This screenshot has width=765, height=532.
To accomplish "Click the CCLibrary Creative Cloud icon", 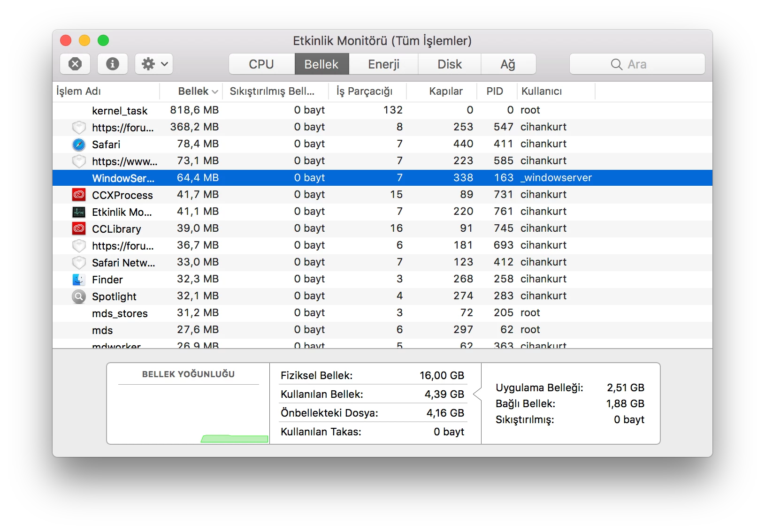I will click(x=79, y=228).
